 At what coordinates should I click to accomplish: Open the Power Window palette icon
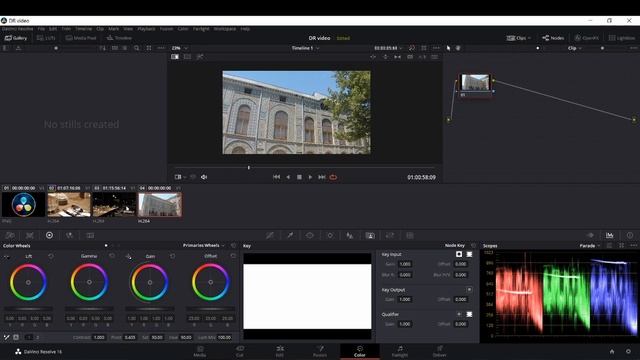coord(310,236)
